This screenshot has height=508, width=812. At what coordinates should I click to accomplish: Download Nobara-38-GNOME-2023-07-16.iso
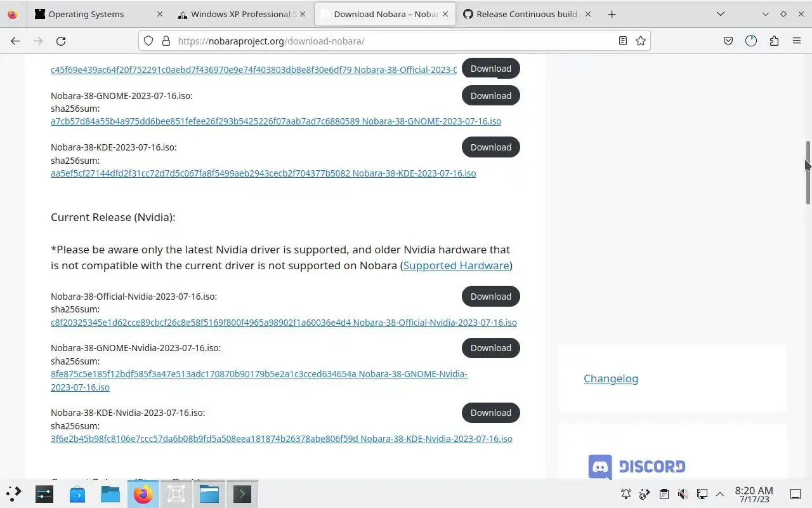pos(490,96)
